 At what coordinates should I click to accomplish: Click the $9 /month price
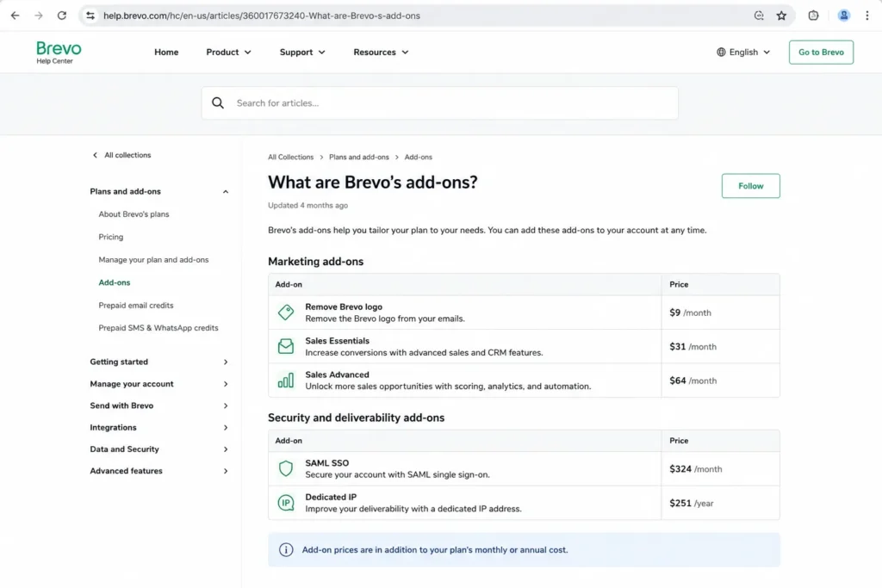pos(690,313)
